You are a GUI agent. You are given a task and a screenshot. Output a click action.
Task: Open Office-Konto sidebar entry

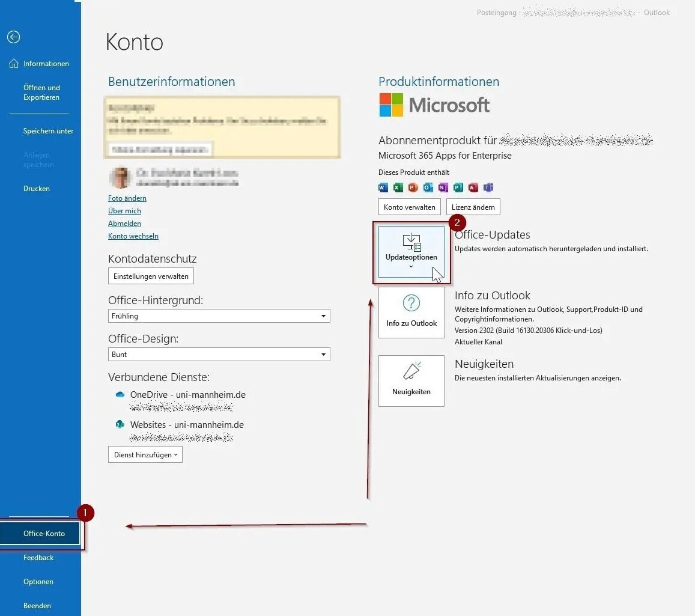click(40, 533)
